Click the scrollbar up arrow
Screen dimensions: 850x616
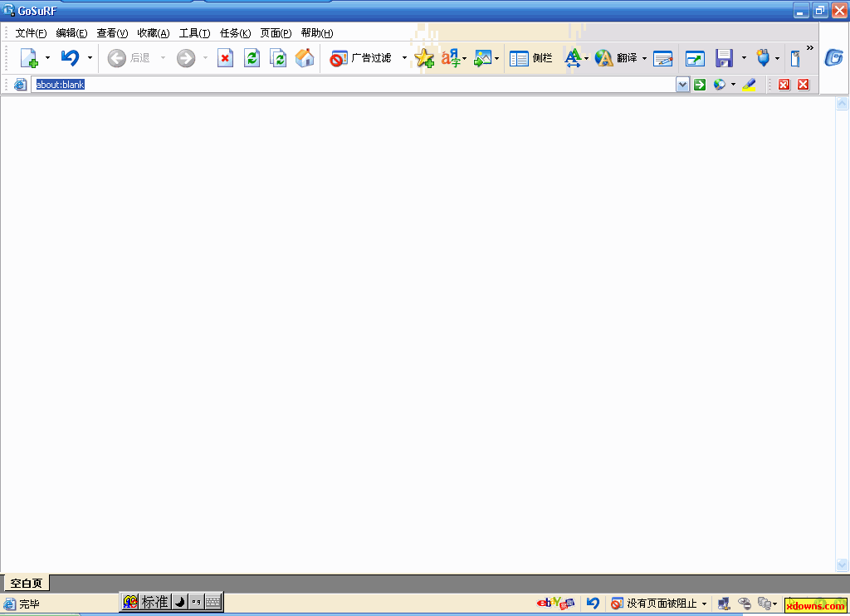(x=842, y=103)
